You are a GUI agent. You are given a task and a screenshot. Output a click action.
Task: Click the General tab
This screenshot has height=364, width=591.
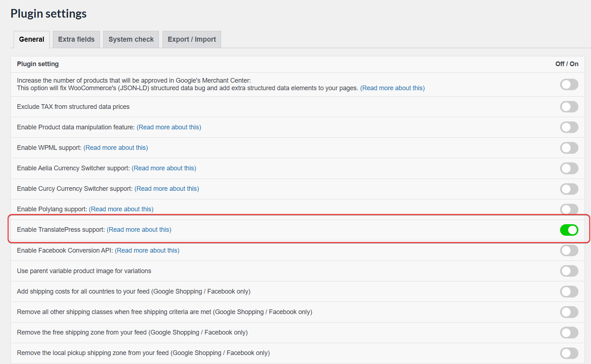pyautogui.click(x=32, y=40)
